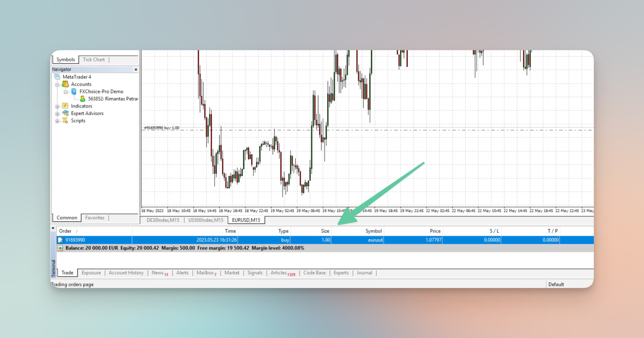Click the Expert Advisors icon
Screen dimensions: 644x338
65,113
